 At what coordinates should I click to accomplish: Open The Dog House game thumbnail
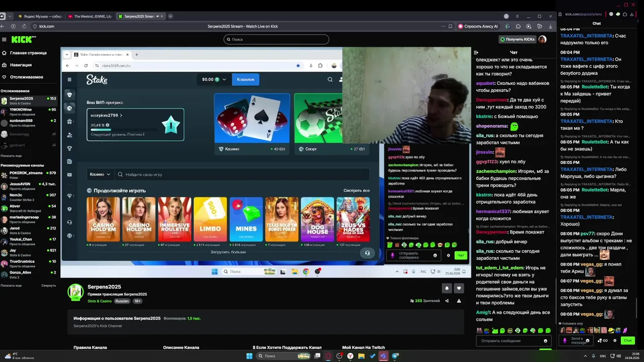click(x=317, y=219)
